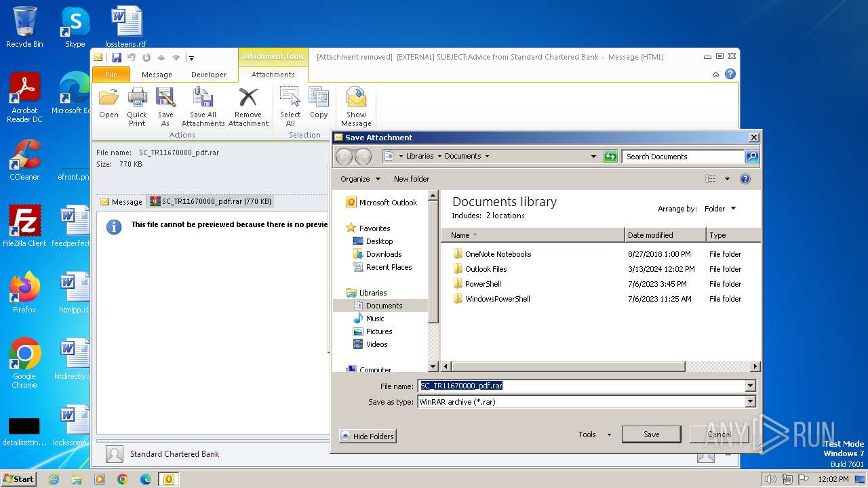This screenshot has width=868, height=488.
Task: Click Show Message ribbon icon
Action: click(x=356, y=106)
